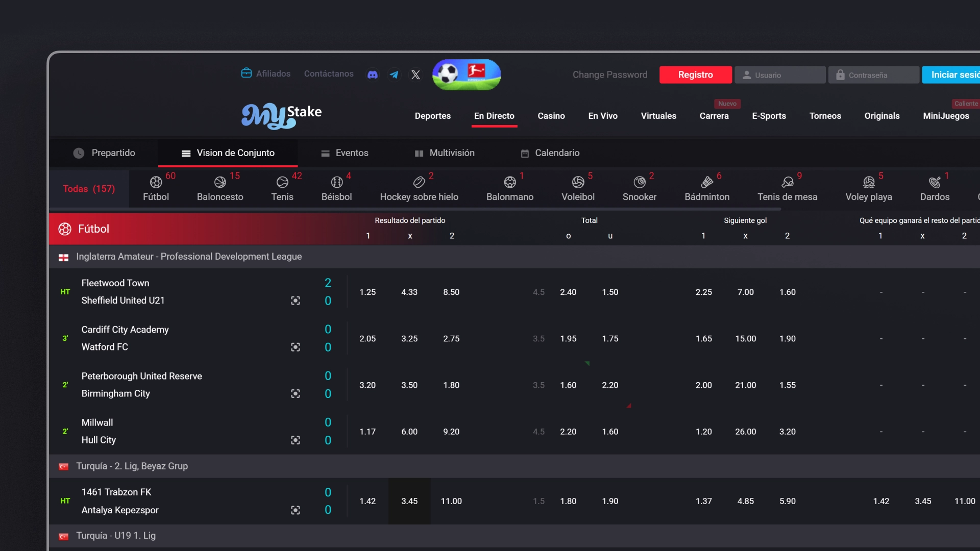This screenshot has height=551, width=980.
Task: Bet over 4.5 at 2.40 for Fleetwood match
Action: click(x=568, y=292)
